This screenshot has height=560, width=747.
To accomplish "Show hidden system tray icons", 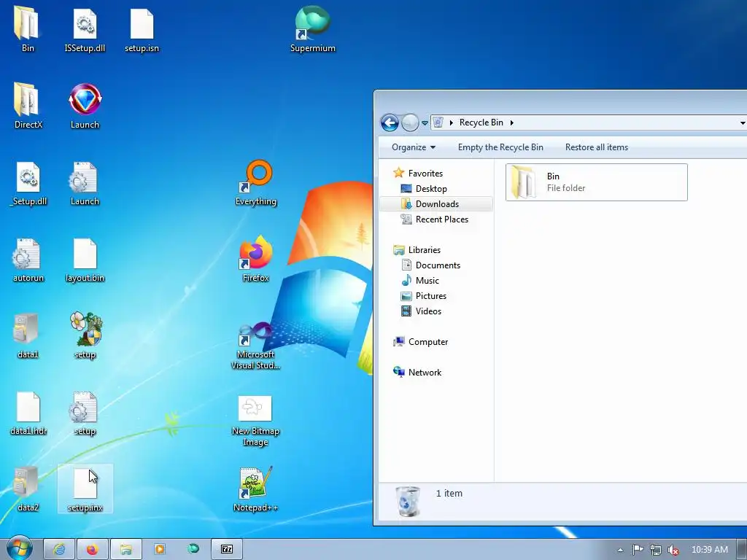I will [x=620, y=550].
